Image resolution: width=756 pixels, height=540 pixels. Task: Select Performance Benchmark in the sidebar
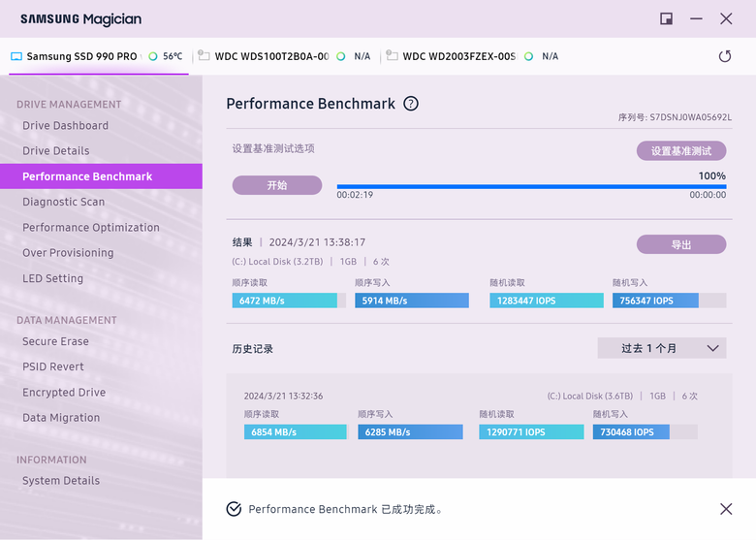[x=101, y=176]
